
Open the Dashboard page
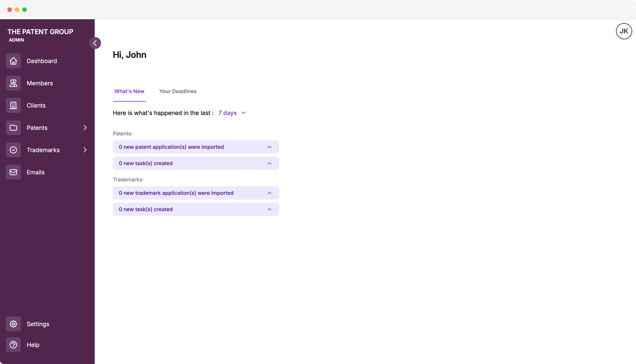[42, 61]
